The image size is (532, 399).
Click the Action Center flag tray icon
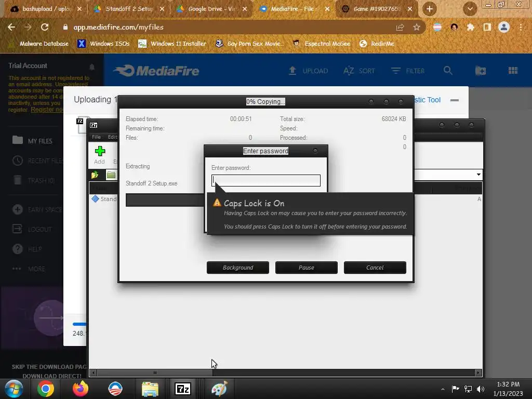click(x=455, y=389)
